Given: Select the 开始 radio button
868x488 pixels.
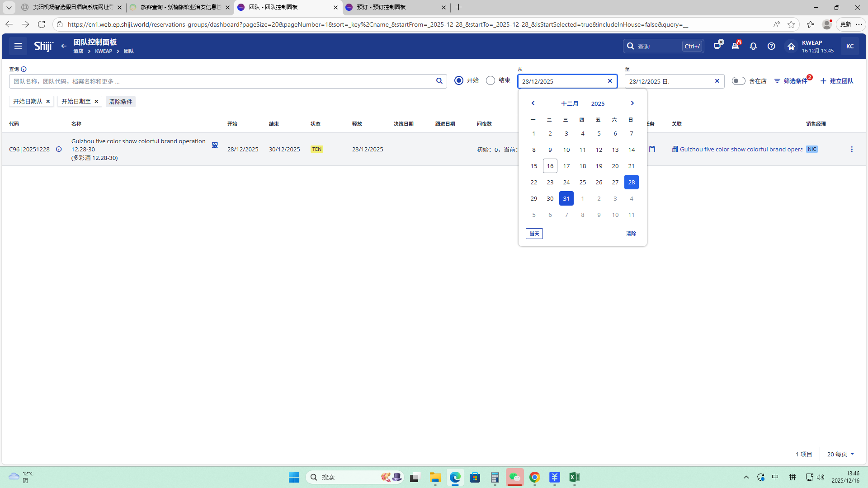Looking at the screenshot, I should [459, 80].
